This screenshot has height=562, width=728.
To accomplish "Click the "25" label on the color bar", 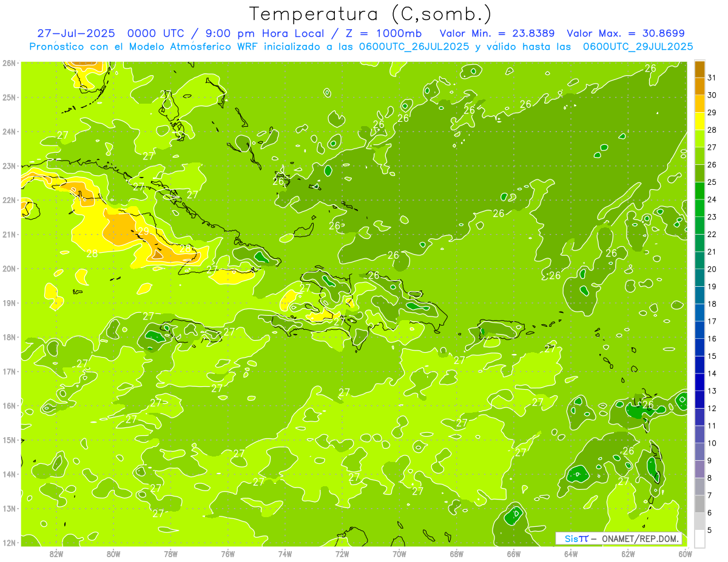I will pos(712,182).
